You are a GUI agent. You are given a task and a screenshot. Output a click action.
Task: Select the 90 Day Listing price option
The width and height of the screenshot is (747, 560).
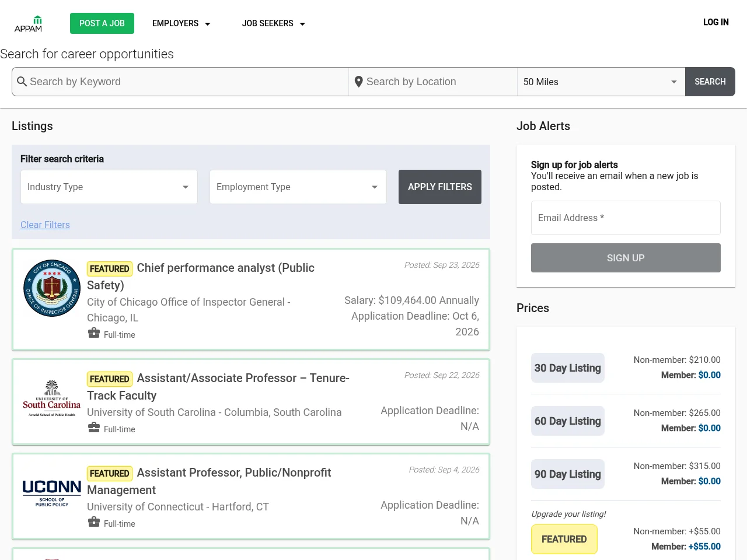(568, 474)
